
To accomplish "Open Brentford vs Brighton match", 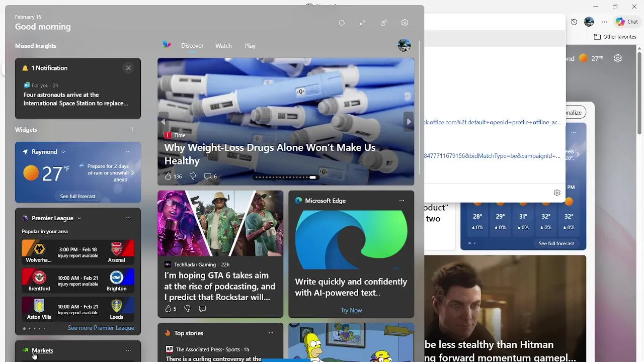I will 78,281.
